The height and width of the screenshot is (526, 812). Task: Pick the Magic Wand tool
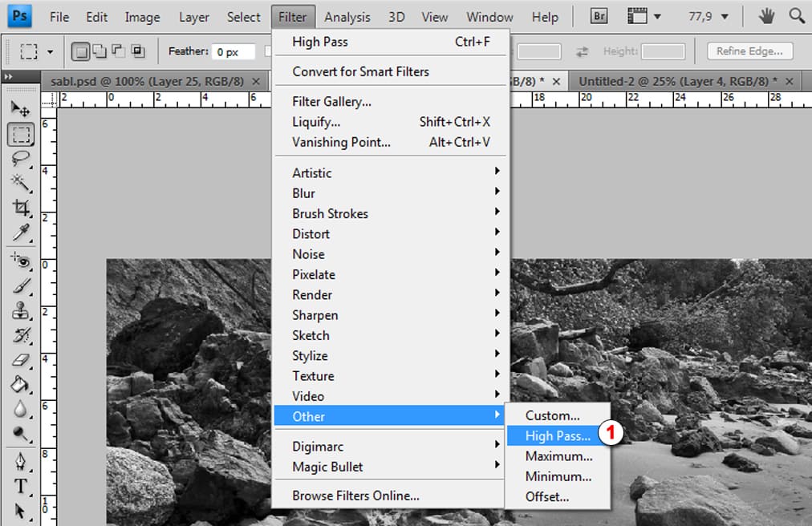(x=20, y=183)
